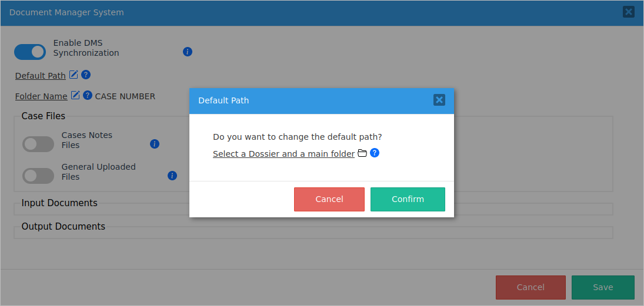
Task: Click help icon beside Select a Dossier link
Action: click(375, 153)
